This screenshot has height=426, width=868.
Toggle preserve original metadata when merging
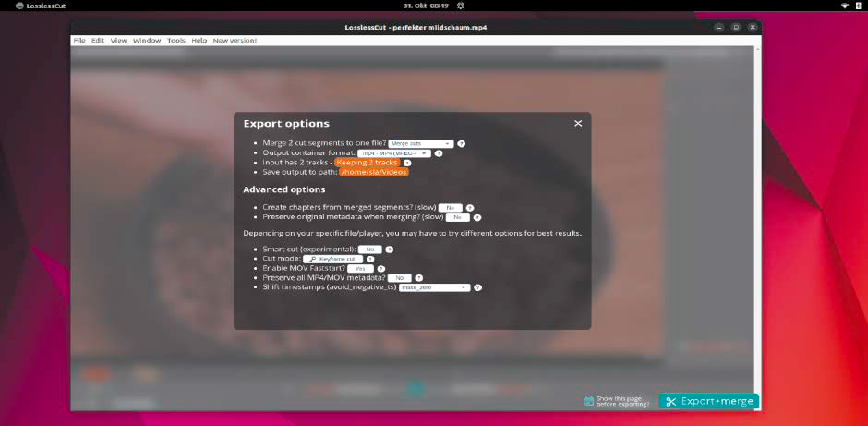458,218
